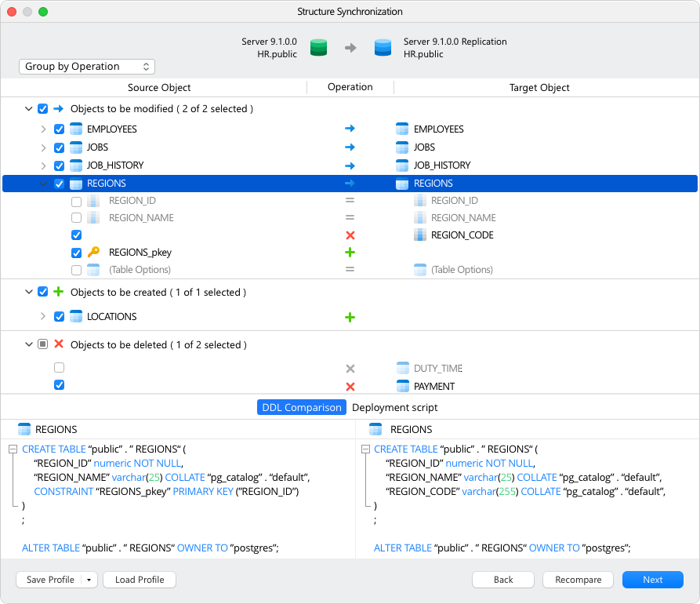Click the Operation column header
The image size is (700, 604).
350,87
